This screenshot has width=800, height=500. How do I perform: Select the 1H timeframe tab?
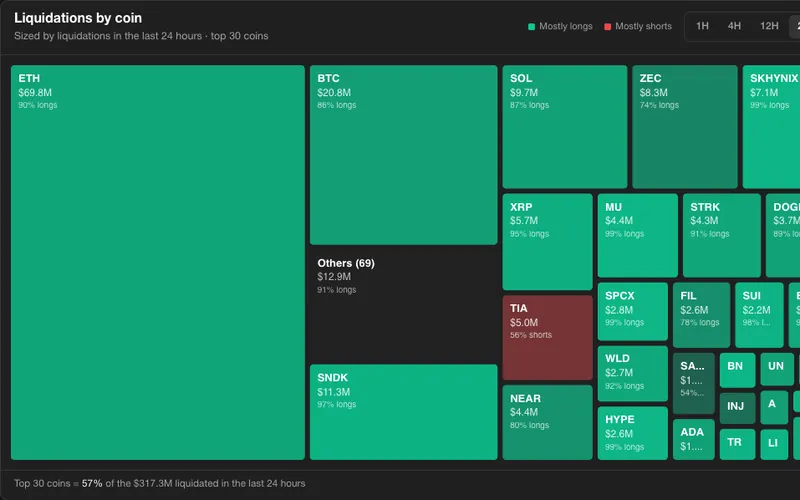coord(702,26)
